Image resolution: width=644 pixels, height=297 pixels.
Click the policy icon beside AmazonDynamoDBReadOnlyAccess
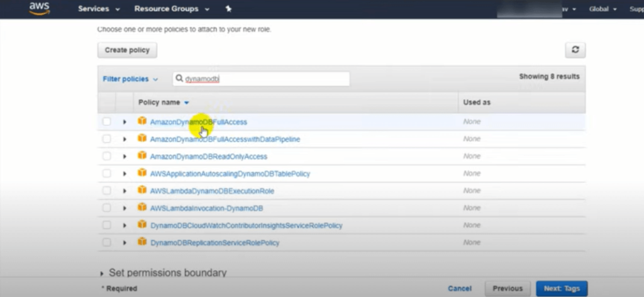[x=142, y=155]
